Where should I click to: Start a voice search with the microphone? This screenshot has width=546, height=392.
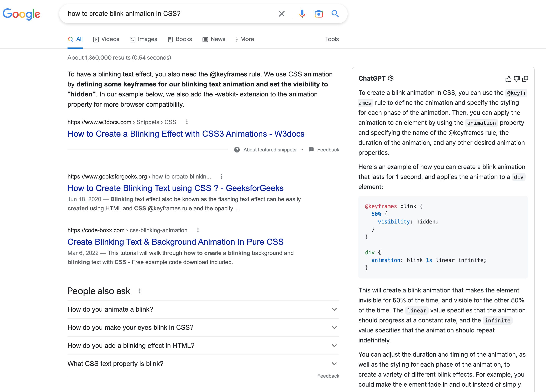tap(302, 14)
